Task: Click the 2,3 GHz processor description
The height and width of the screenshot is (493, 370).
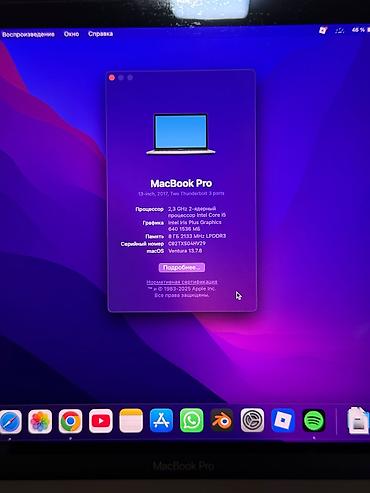Action: [x=197, y=212]
